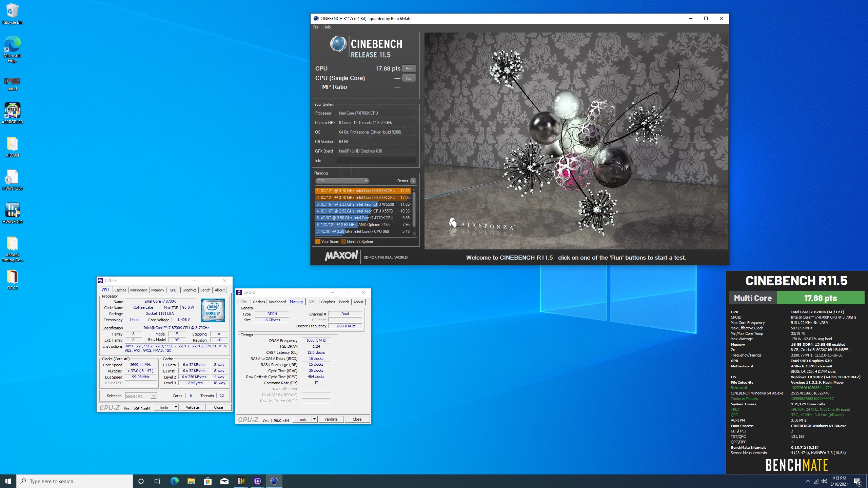The width and height of the screenshot is (868, 488).
Task: Select the Xeon W5590 ranking entry
Action: 363,204
